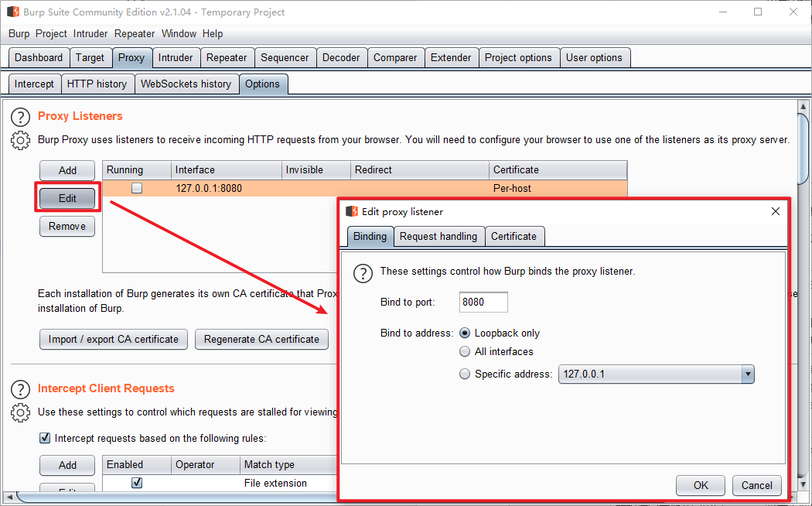Screen dimensions: 812x506
Task: Click the Operator column header
Action: pos(206,464)
